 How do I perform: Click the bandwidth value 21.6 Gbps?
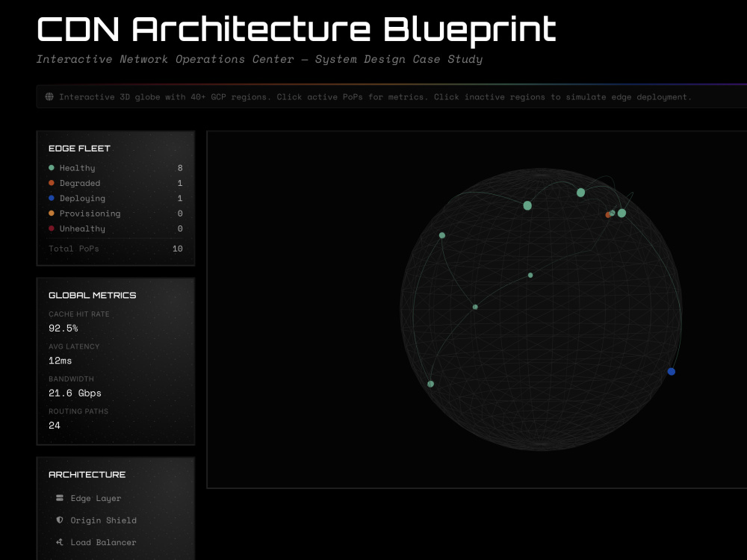click(75, 393)
